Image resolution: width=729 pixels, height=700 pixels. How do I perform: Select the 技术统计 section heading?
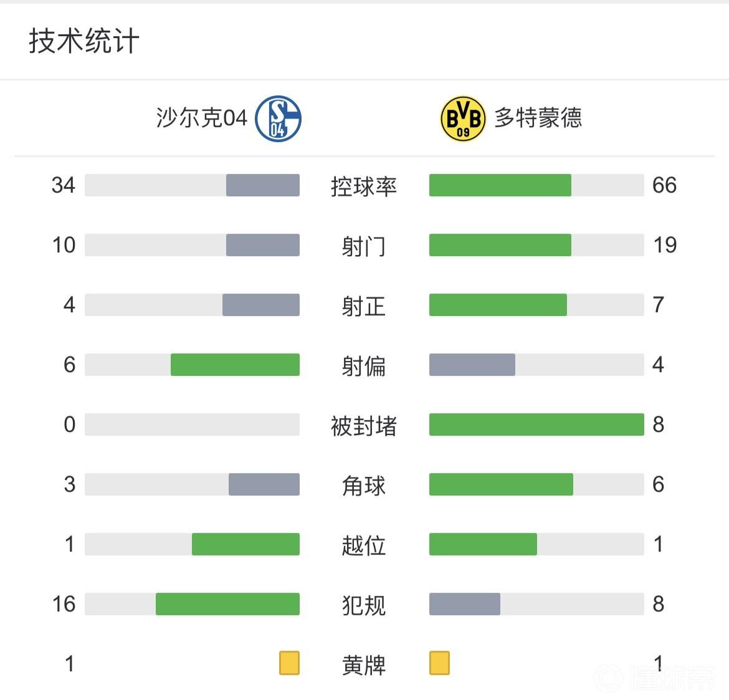tap(84, 42)
